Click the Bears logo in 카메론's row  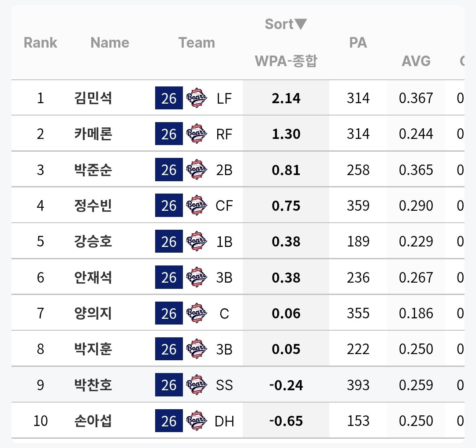tap(197, 134)
